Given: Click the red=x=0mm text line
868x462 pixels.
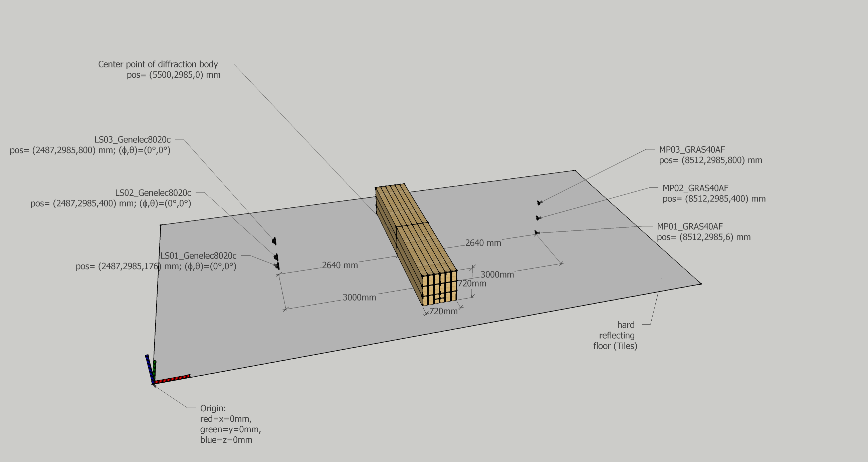Looking at the screenshot, I should [226, 419].
